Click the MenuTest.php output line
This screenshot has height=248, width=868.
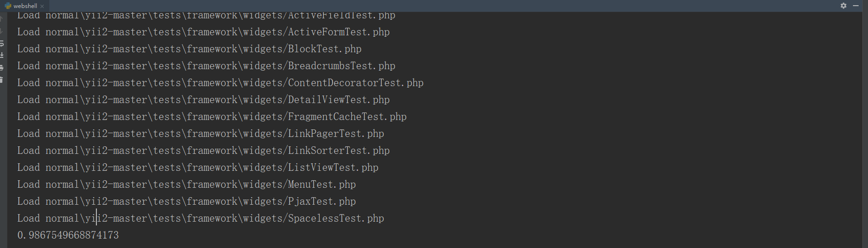click(x=187, y=184)
